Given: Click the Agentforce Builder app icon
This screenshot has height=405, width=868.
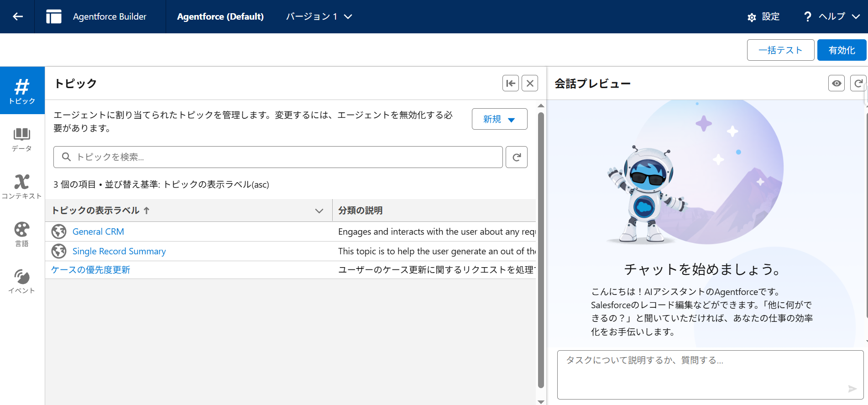Looking at the screenshot, I should coord(54,16).
